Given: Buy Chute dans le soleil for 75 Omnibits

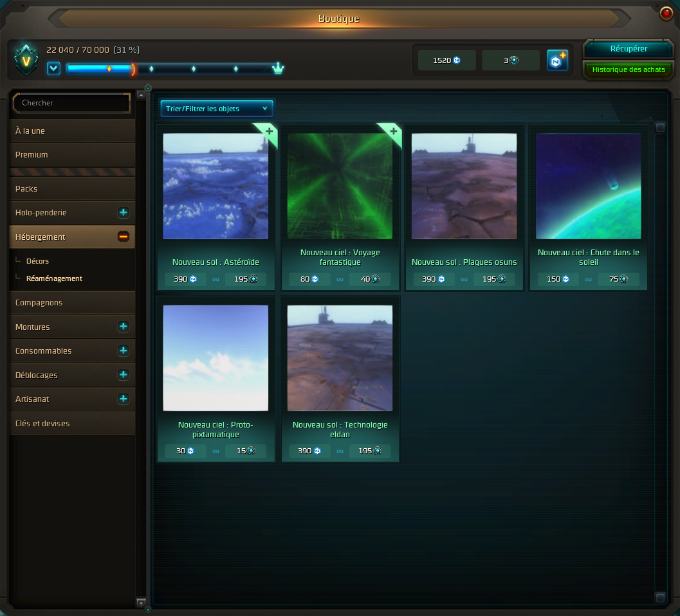Looking at the screenshot, I should coord(618,279).
